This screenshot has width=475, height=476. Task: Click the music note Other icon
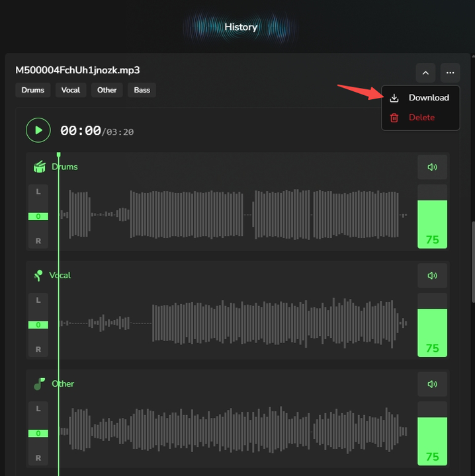(39, 384)
